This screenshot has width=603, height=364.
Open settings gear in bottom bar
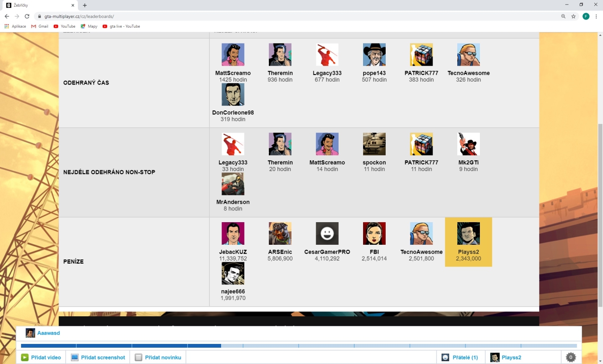(571, 357)
